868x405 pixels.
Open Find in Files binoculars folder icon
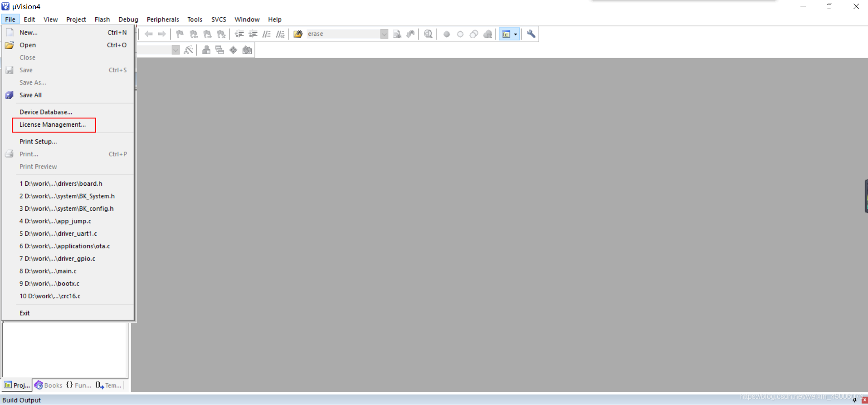tap(298, 34)
